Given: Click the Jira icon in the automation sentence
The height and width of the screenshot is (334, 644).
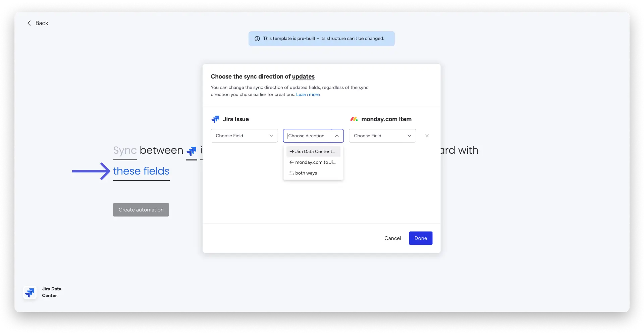Looking at the screenshot, I should click(x=192, y=151).
